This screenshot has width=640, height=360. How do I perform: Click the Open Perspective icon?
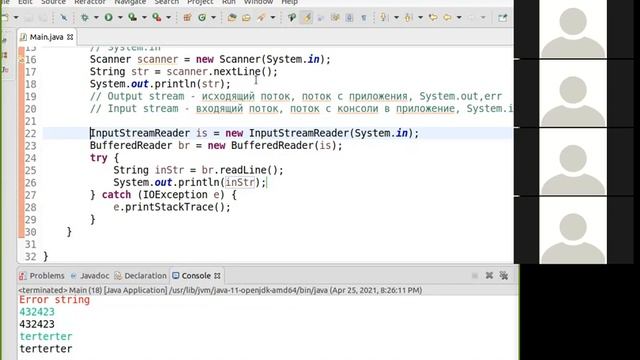point(502,18)
